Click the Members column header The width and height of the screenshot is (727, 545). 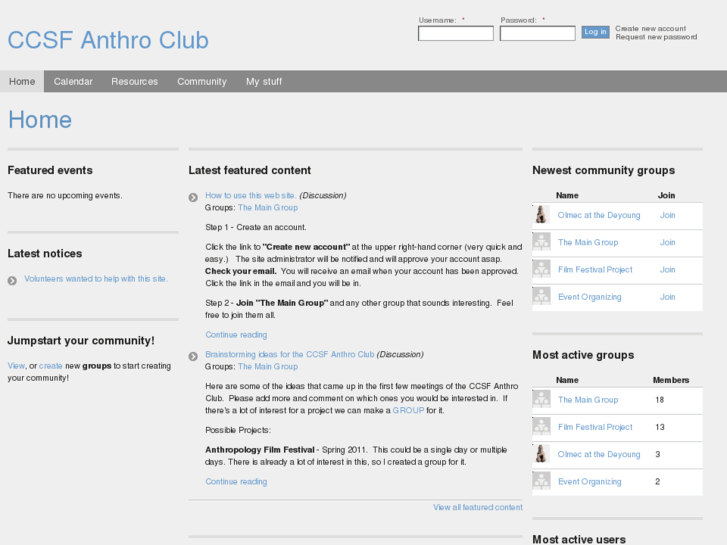[671, 380]
